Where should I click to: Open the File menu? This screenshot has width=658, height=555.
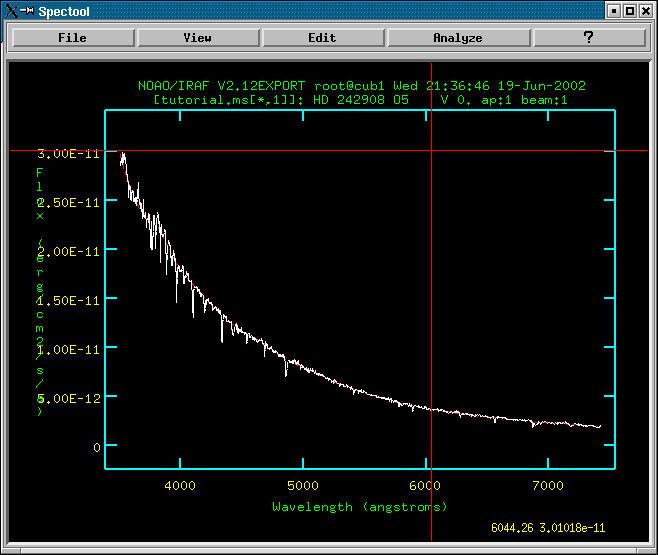coord(72,37)
